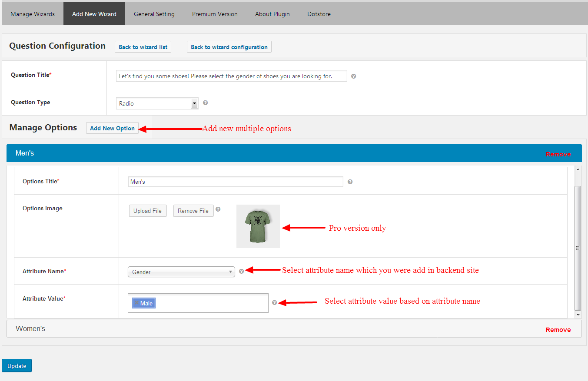
Task: Click the options panel vertical scrollbar
Action: pyautogui.click(x=578, y=248)
